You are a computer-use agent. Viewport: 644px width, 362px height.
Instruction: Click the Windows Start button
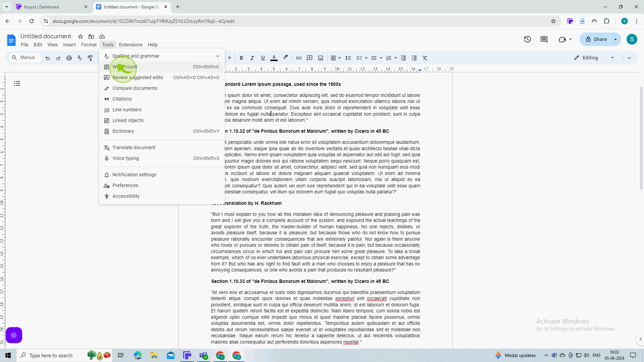tap(8, 355)
